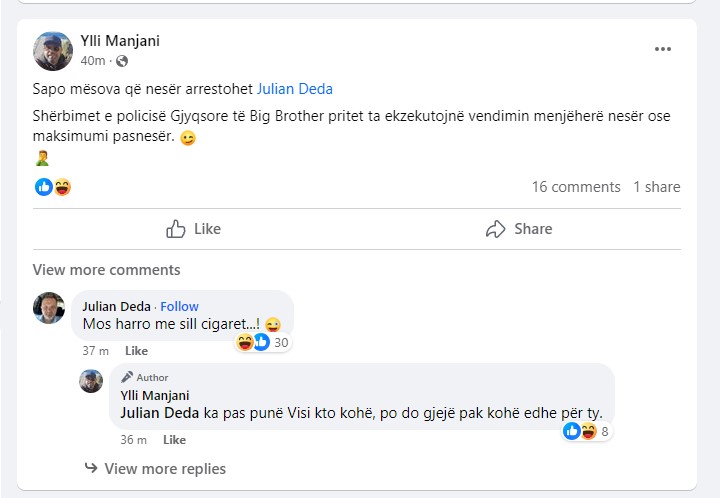Expand View more comments
The image size is (720, 498).
point(106,270)
